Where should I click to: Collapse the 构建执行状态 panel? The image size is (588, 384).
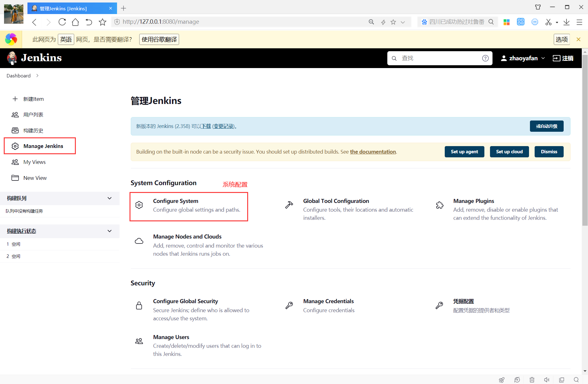click(x=110, y=231)
